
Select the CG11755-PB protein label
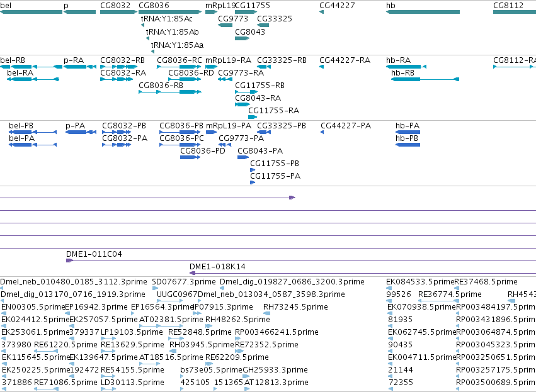(x=275, y=164)
